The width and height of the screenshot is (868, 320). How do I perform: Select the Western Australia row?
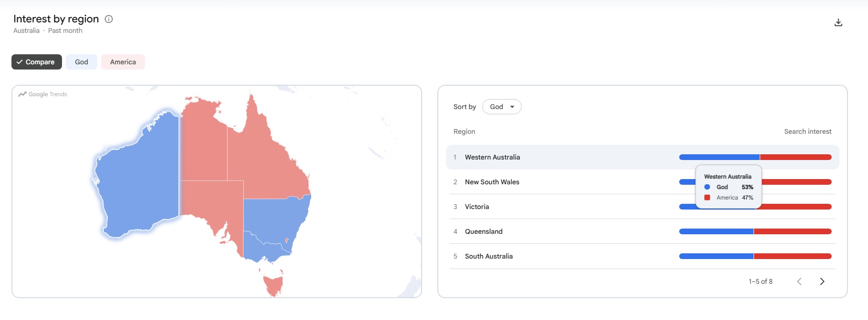(642, 157)
